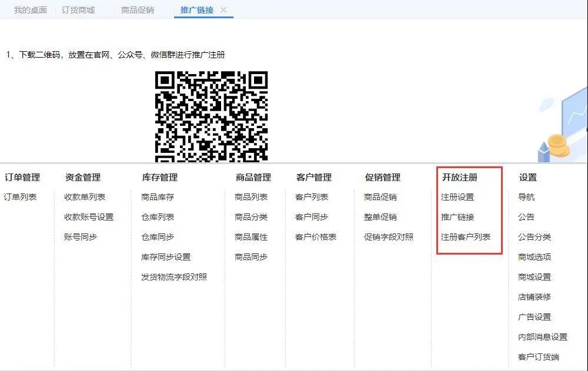The height and width of the screenshot is (371, 588).
Task: Select 推广链接 in the 开放注册 menu
Action: [x=457, y=217]
